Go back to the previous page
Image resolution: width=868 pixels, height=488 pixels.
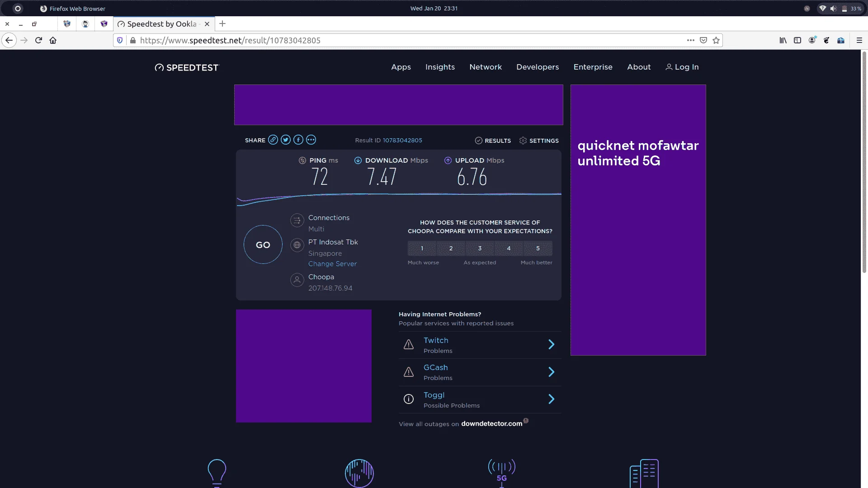[x=9, y=40]
